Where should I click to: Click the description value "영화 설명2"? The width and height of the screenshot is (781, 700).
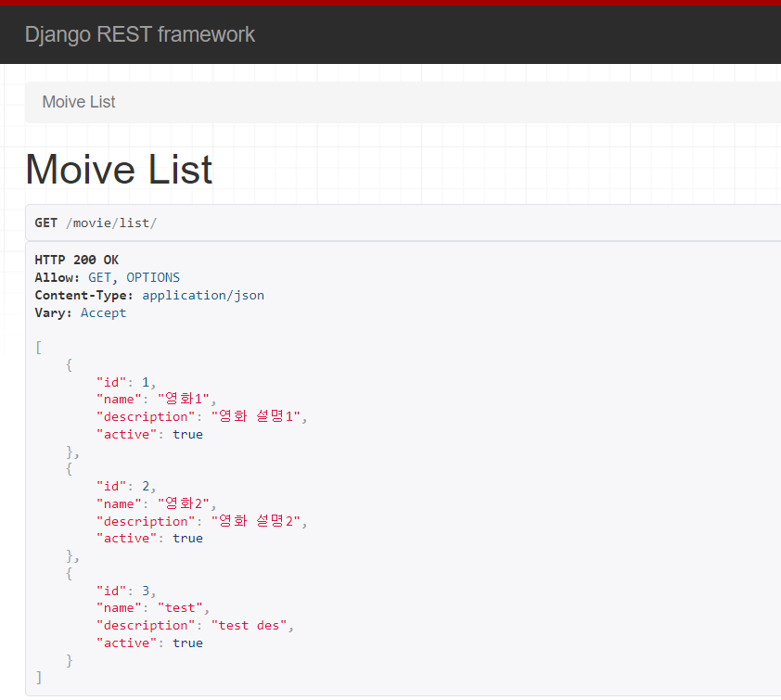click(x=256, y=521)
